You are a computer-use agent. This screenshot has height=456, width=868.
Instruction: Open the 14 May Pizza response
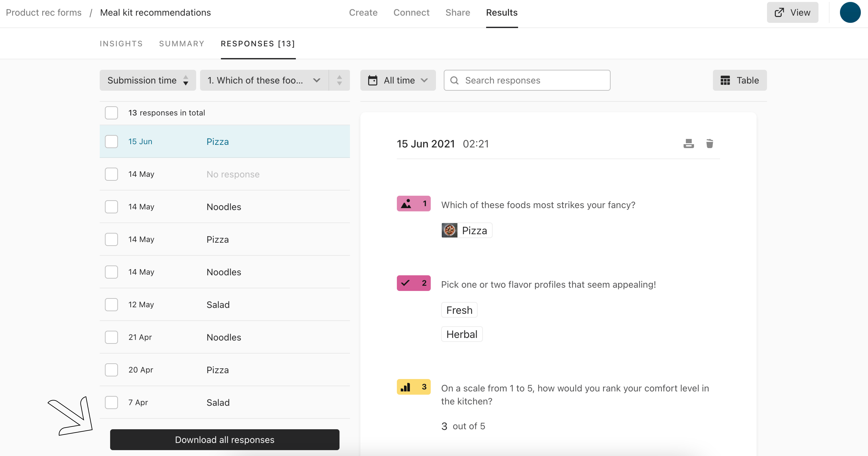(x=225, y=239)
